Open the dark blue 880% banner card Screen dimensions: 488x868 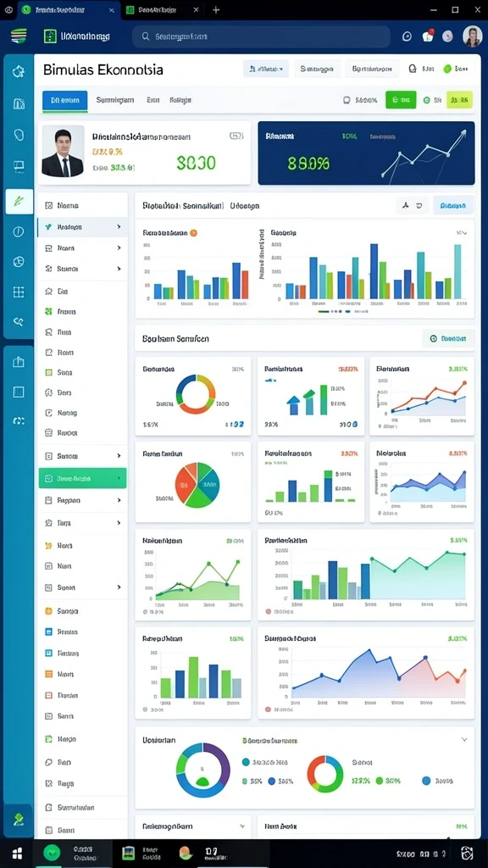(x=366, y=153)
